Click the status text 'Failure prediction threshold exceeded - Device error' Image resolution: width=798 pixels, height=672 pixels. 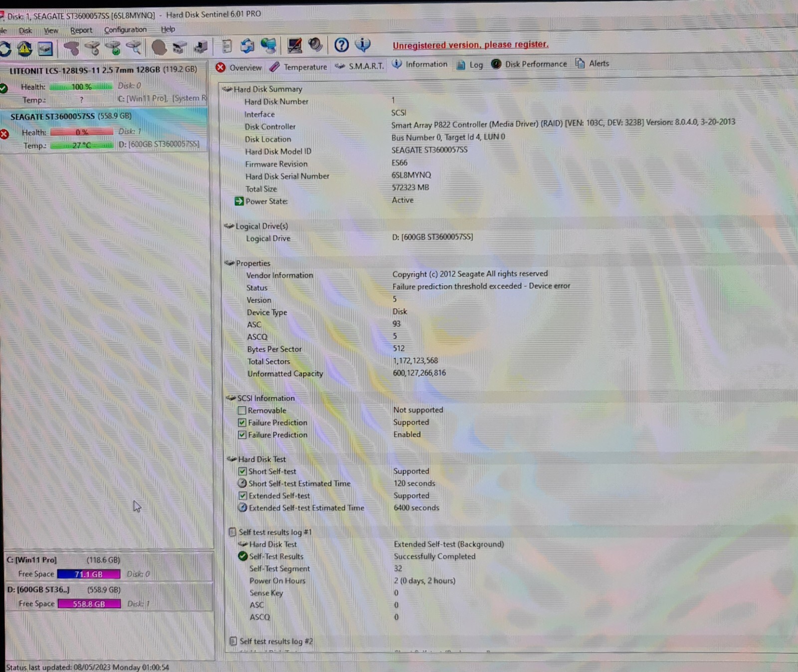(481, 286)
